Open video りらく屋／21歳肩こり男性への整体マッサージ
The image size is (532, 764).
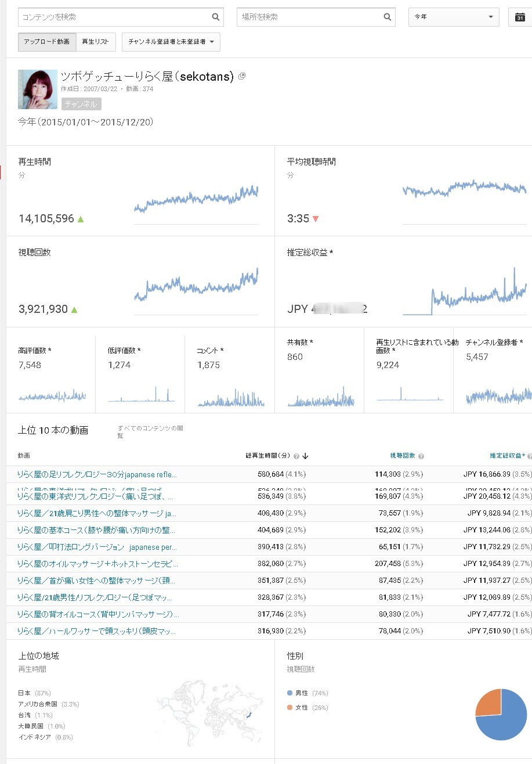click(x=97, y=514)
